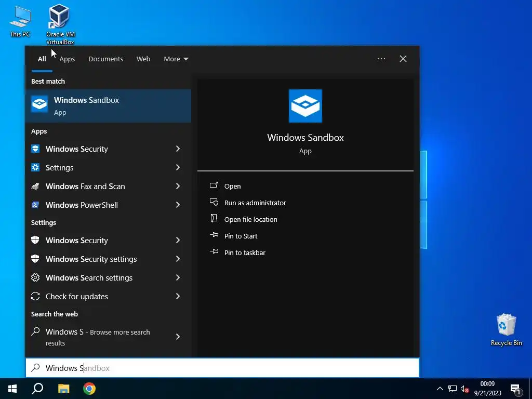Click the Windows PowerShell icon
Image resolution: width=532 pixels, height=399 pixels.
tap(35, 205)
